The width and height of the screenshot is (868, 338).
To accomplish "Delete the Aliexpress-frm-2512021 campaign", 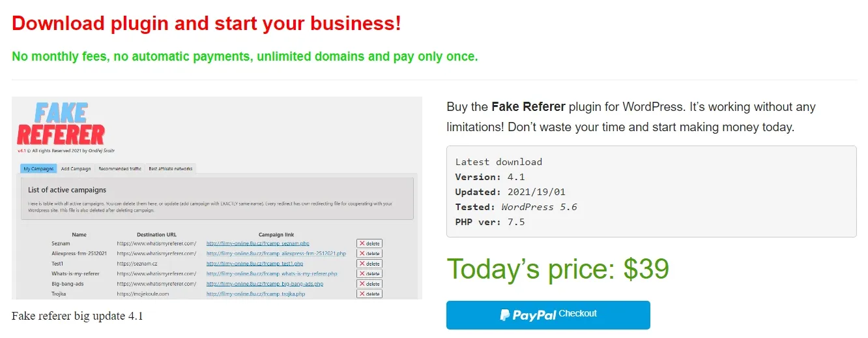I will click(369, 253).
